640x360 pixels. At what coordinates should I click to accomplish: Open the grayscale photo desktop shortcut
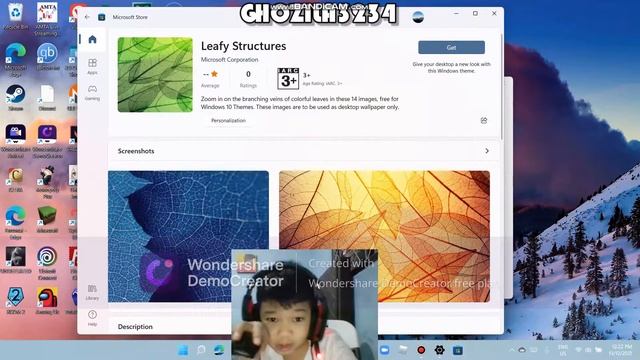[x=16, y=260]
